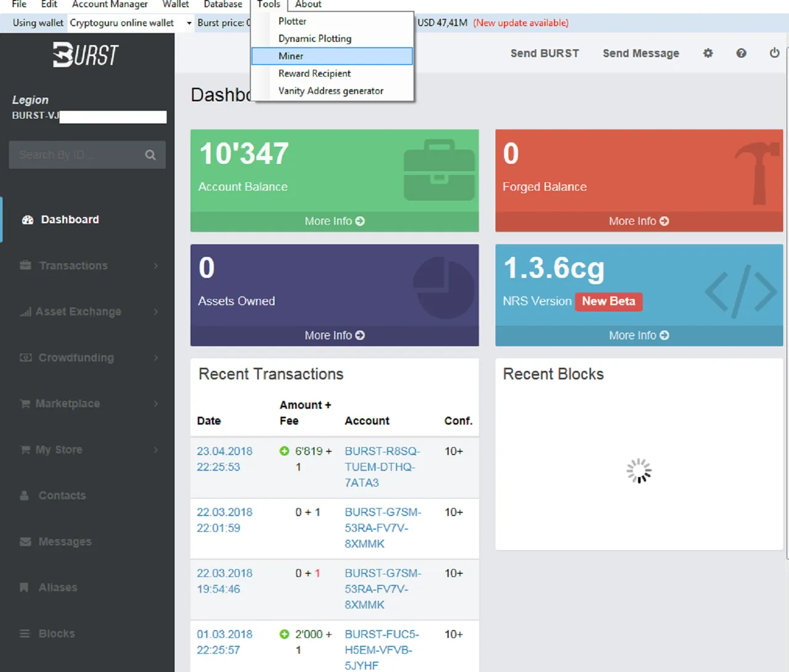Select Reward Recipient from Tools menu

pyautogui.click(x=332, y=73)
